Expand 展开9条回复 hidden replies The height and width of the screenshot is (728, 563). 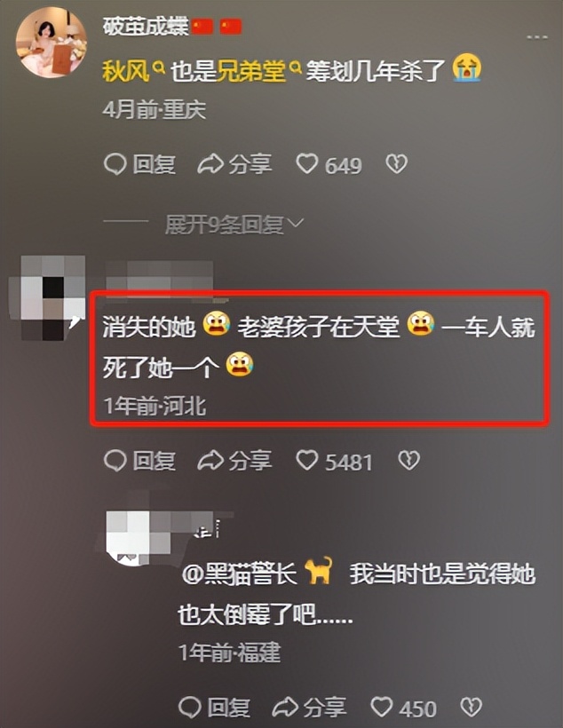pyautogui.click(x=234, y=225)
